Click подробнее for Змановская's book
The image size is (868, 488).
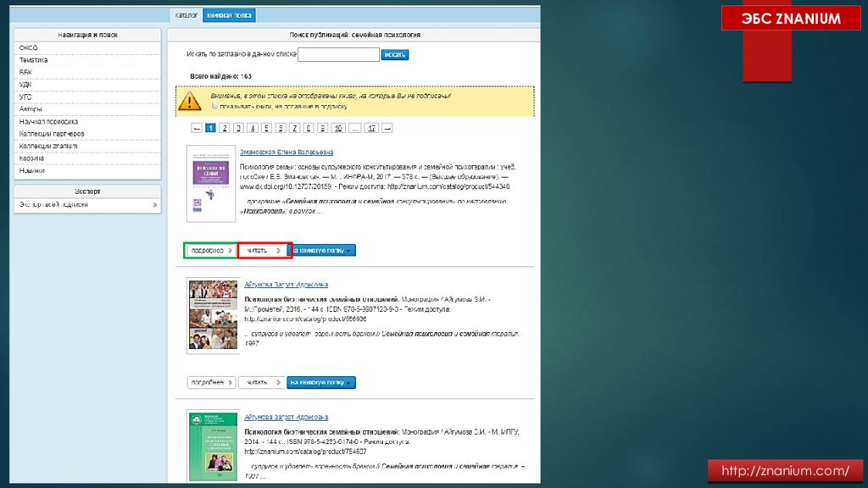(x=211, y=251)
